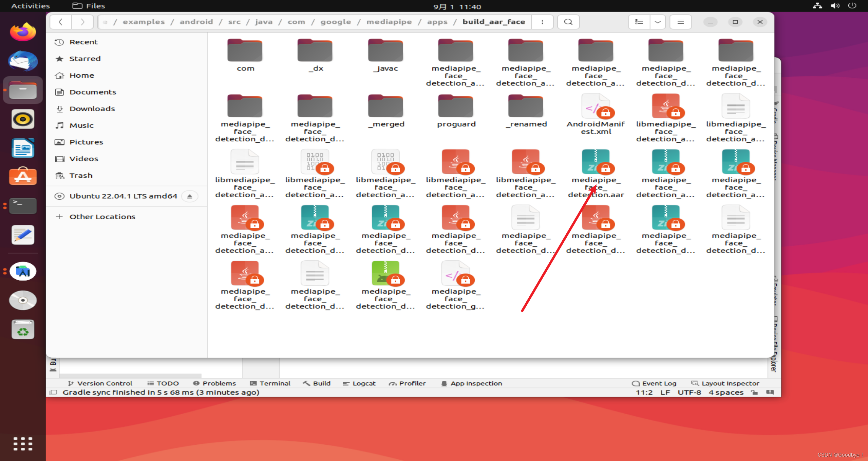The height and width of the screenshot is (461, 868).
Task: Open the Problems tab in Android Studio
Action: (x=214, y=383)
